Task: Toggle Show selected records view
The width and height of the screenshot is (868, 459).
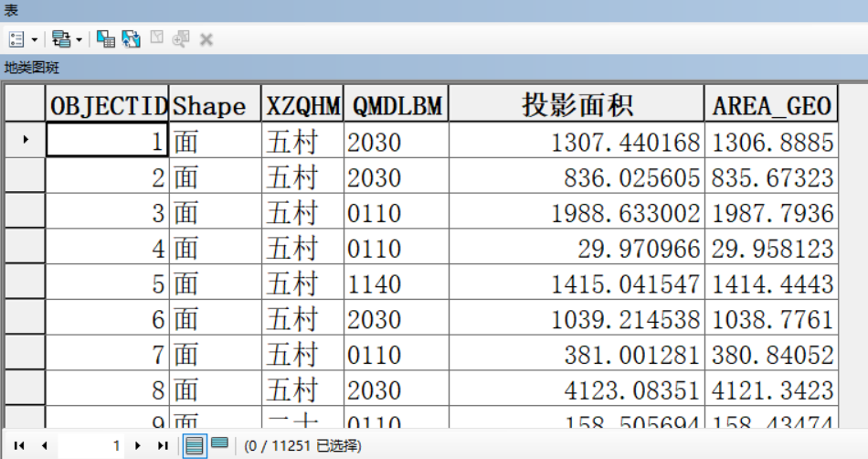Action: click(x=219, y=444)
